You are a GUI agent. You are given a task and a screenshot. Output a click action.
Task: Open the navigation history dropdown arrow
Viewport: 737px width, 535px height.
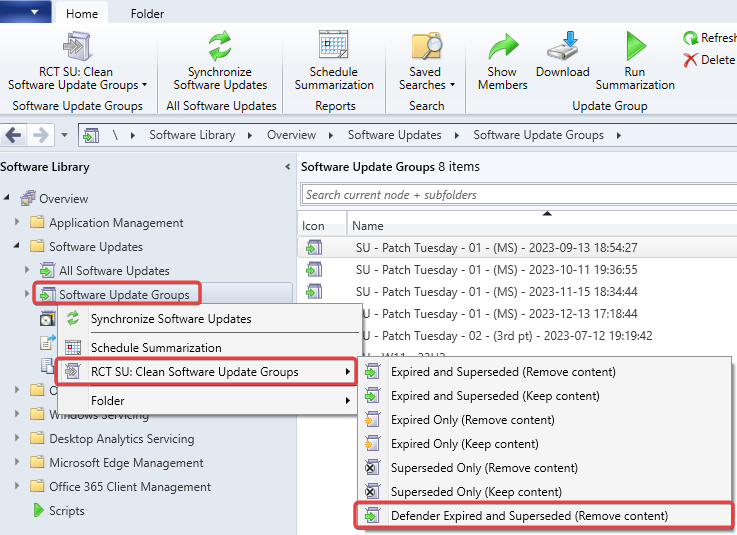tap(64, 135)
